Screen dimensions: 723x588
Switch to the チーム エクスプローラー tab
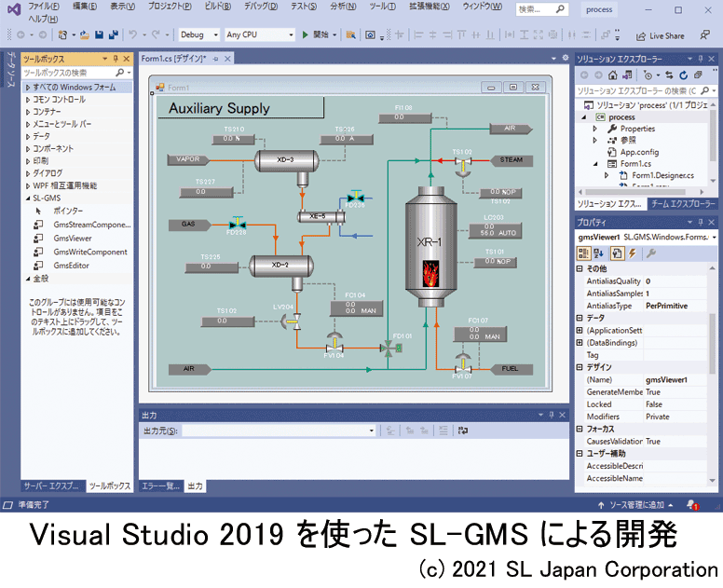pyautogui.click(x=682, y=202)
